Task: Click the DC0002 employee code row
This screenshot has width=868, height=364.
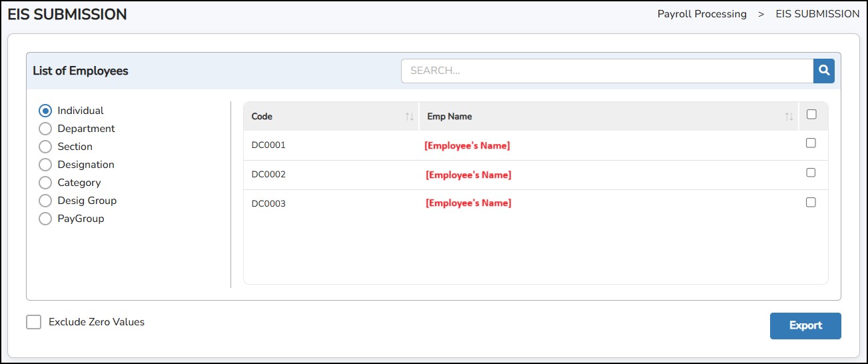Action: (268, 175)
